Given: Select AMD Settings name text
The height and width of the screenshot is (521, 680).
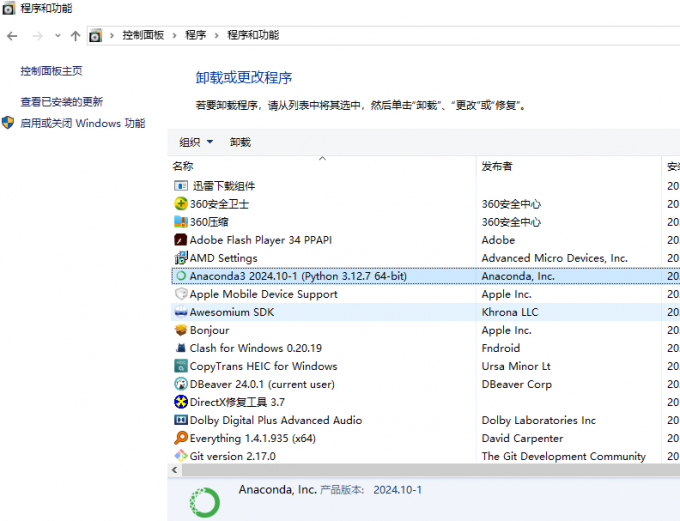Looking at the screenshot, I should click(223, 258).
